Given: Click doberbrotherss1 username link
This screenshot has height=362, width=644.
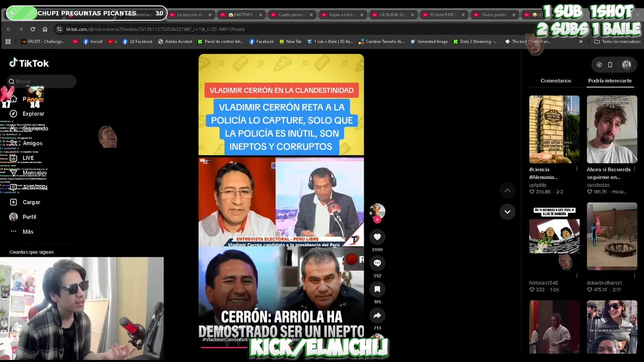Looking at the screenshot, I should click(604, 283).
